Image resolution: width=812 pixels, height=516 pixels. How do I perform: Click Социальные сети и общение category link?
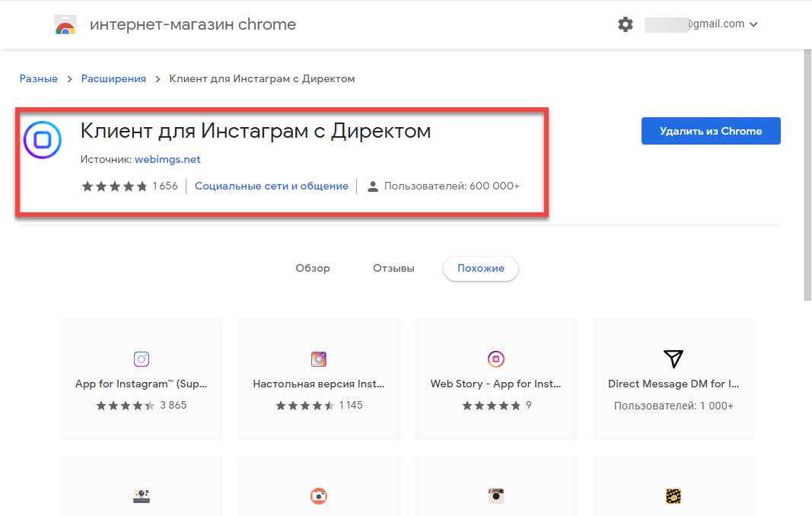click(x=271, y=186)
